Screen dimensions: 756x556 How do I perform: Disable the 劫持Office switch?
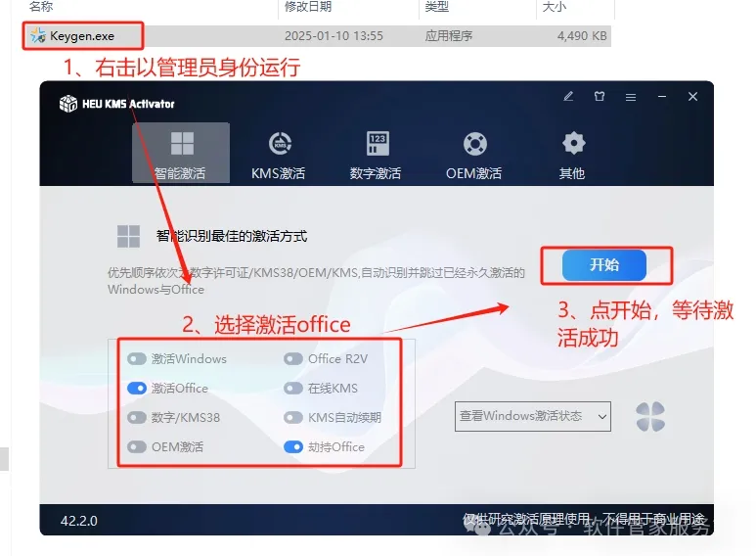click(x=293, y=447)
